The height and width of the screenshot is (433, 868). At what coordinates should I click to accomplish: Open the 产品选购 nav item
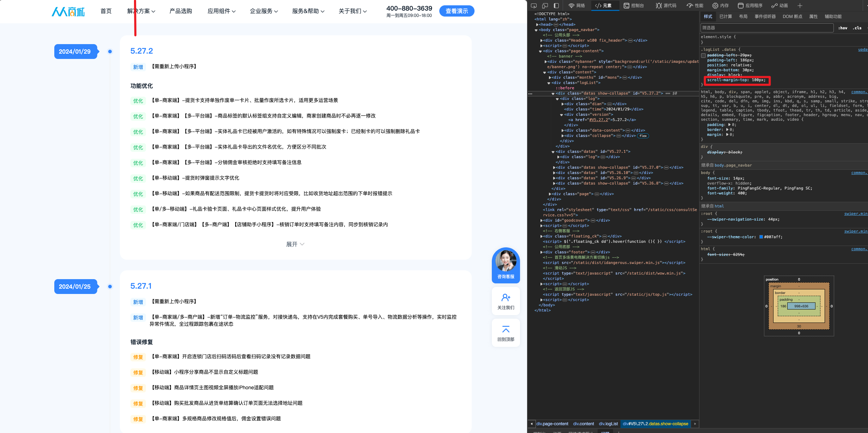[181, 11]
